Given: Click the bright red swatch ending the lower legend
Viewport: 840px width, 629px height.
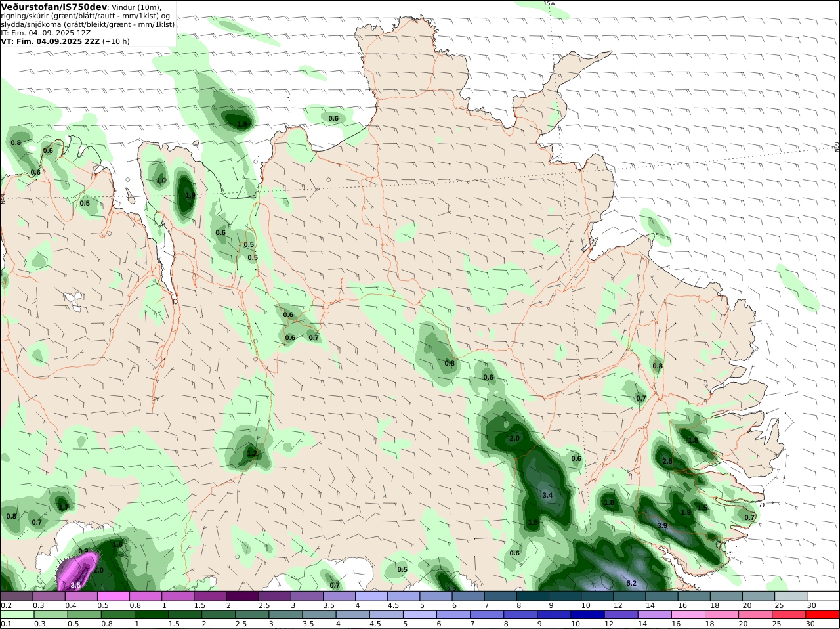Looking at the screenshot, I should tap(824, 615).
